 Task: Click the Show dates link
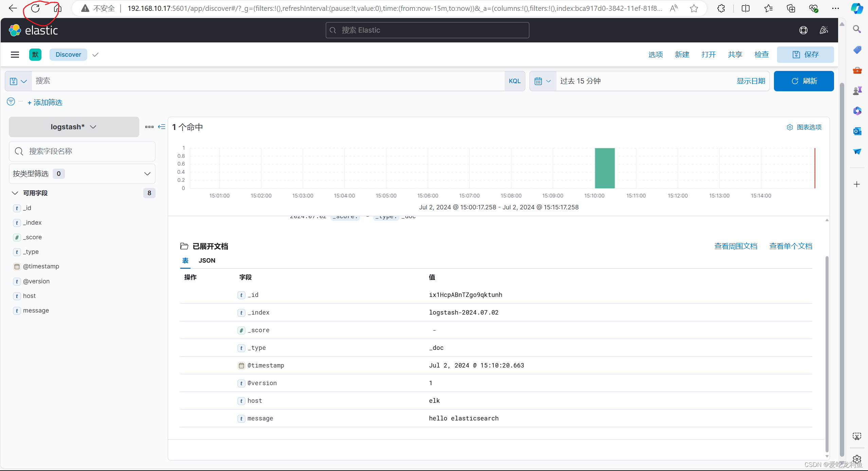click(751, 81)
